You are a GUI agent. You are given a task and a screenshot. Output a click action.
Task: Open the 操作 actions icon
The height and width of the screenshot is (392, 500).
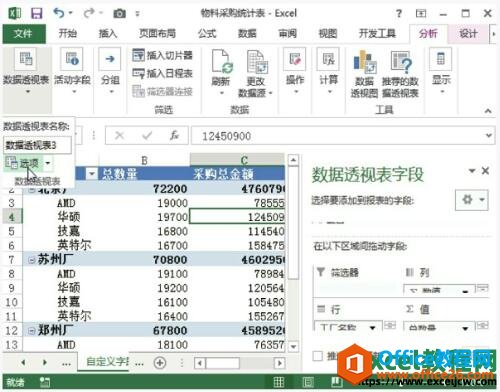(295, 60)
